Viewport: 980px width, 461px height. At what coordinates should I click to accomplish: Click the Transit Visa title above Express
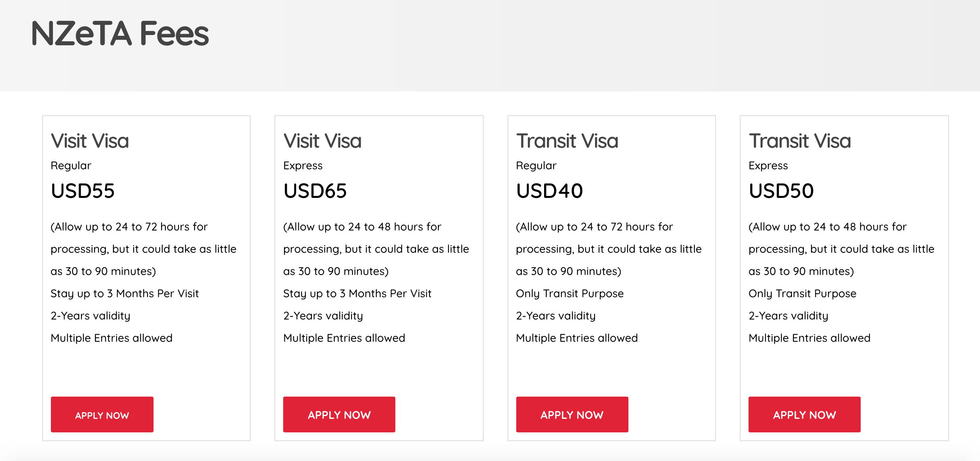click(x=800, y=141)
